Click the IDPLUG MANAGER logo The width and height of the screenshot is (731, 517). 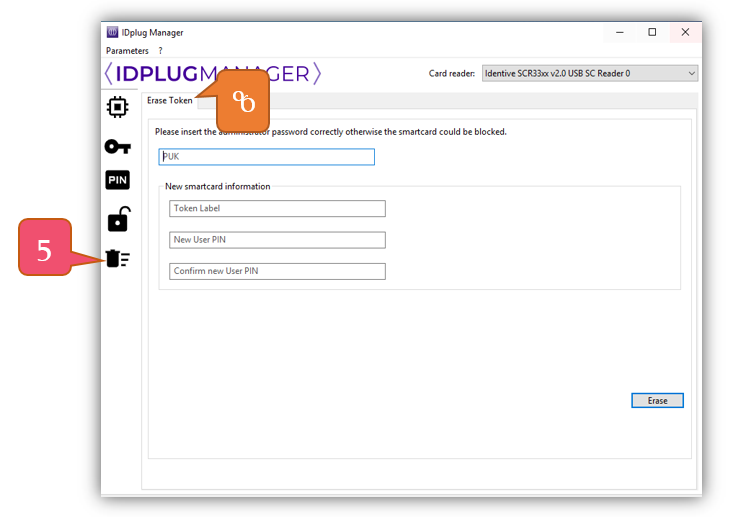tap(212, 74)
